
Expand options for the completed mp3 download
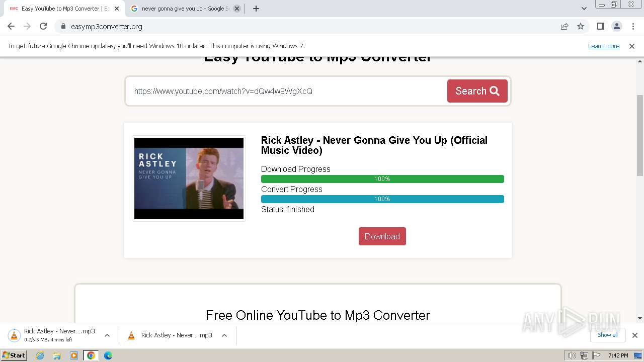click(224, 335)
